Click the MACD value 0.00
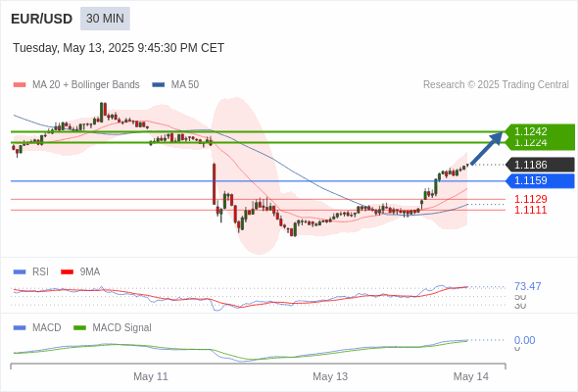578x392 pixels. [x=524, y=340]
